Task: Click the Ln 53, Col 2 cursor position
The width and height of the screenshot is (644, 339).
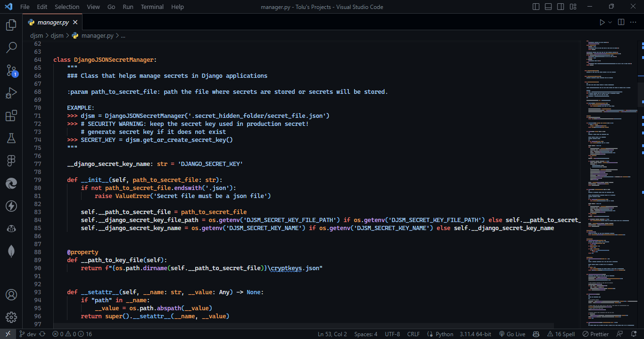Action: [332, 334]
